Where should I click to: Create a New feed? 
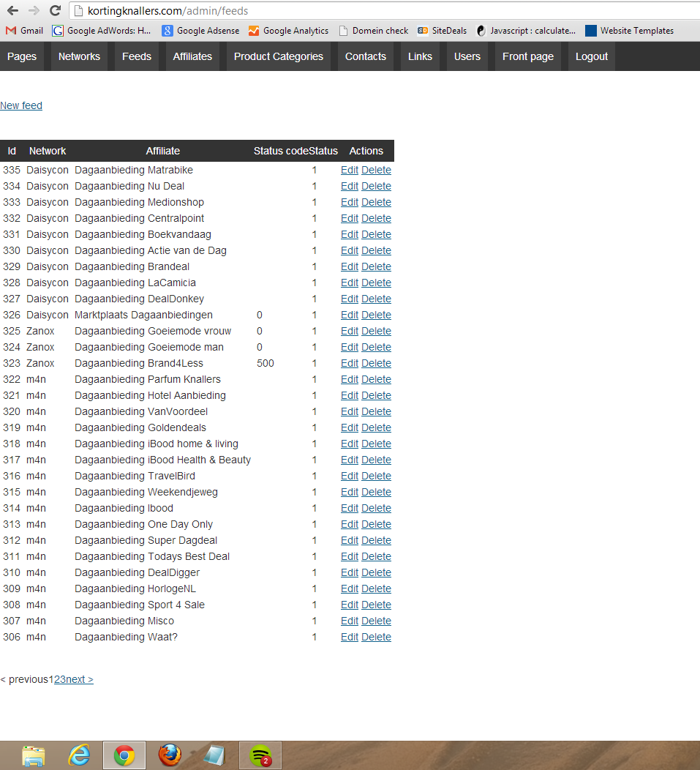tap(21, 105)
